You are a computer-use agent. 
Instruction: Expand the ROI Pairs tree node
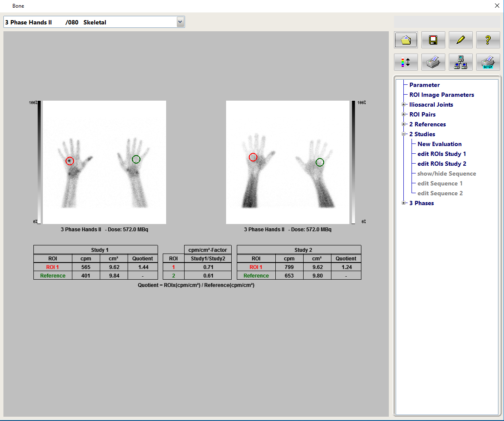[x=403, y=114]
